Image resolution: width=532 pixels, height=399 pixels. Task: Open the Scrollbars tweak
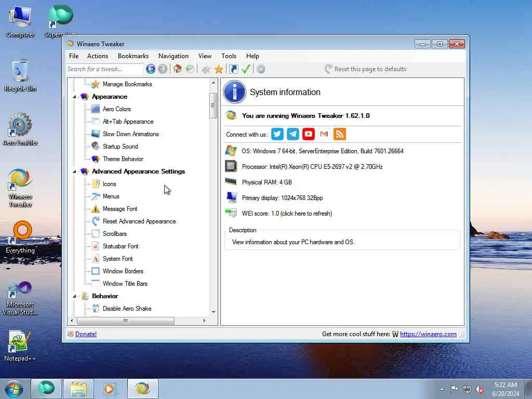[x=114, y=234]
